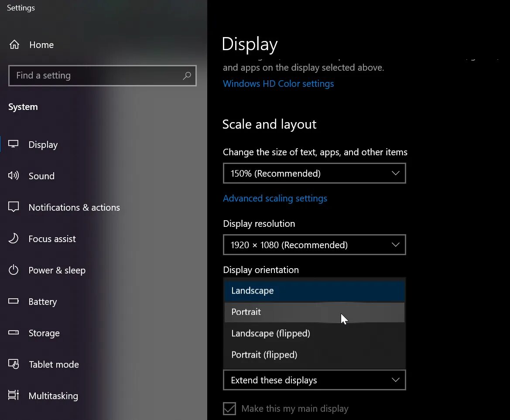Screen dimensions: 510x420
Task: Open Power & sleep icon
Action: [14, 270]
